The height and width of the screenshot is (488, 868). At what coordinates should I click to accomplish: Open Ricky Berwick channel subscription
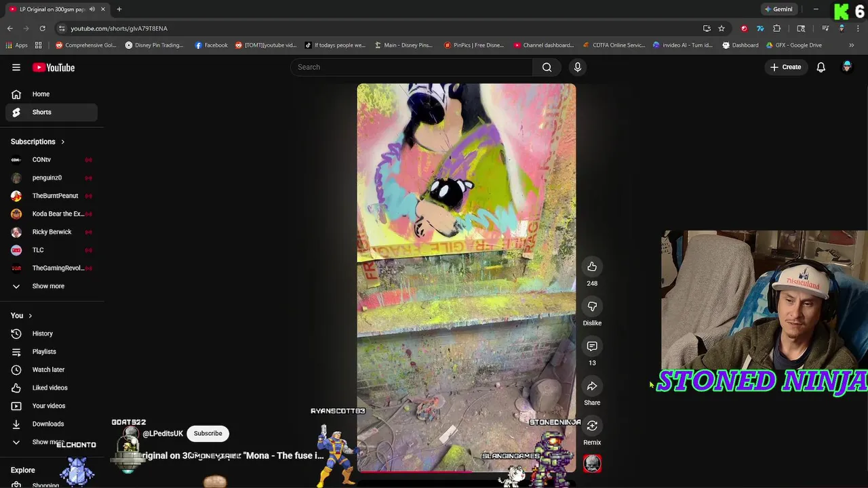[52, 232]
